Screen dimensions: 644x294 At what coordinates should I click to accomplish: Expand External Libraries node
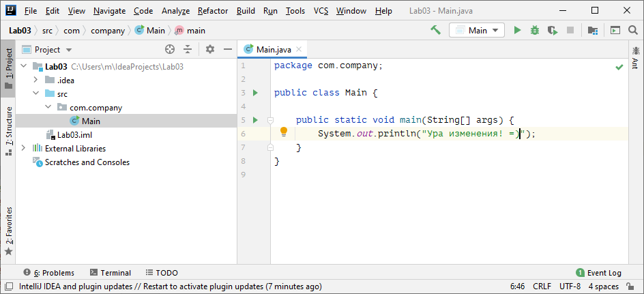click(x=23, y=148)
